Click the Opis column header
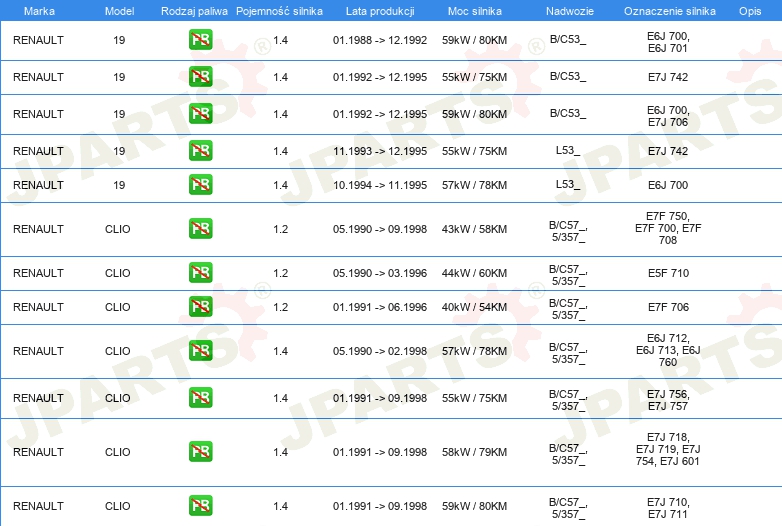This screenshot has width=782, height=526. pos(750,11)
